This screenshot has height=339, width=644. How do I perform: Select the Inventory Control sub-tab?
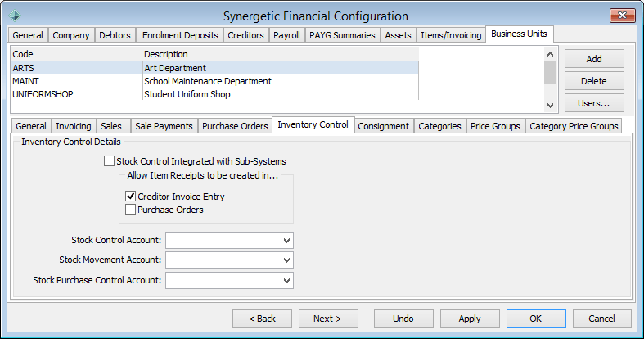click(x=313, y=124)
